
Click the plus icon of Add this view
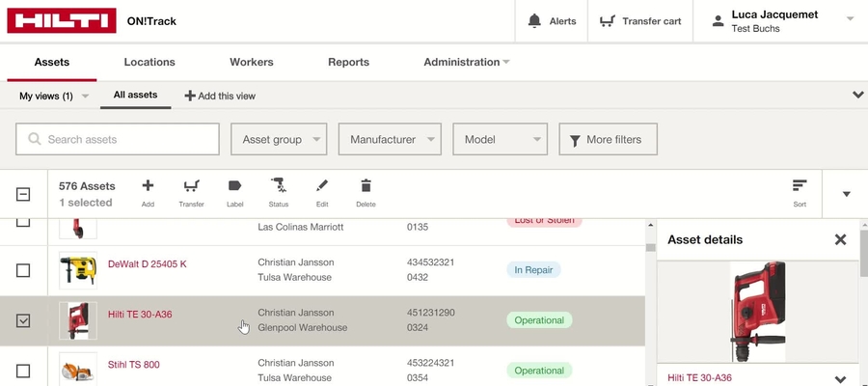tap(190, 96)
